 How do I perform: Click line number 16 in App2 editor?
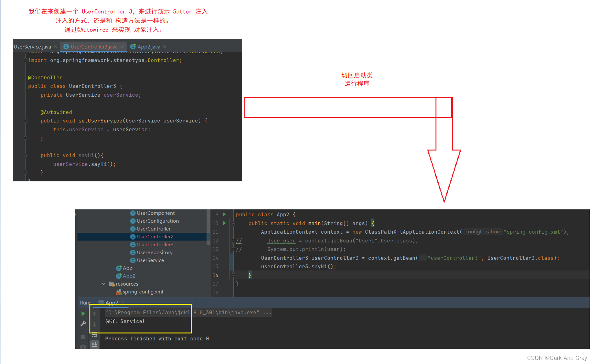(x=215, y=275)
